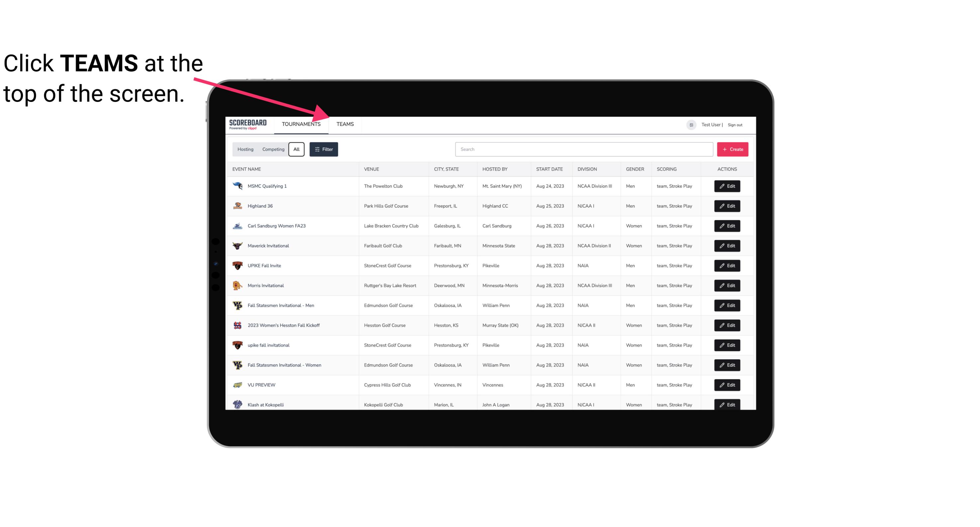
Task: Select the All toggle filter
Action: coord(297,149)
